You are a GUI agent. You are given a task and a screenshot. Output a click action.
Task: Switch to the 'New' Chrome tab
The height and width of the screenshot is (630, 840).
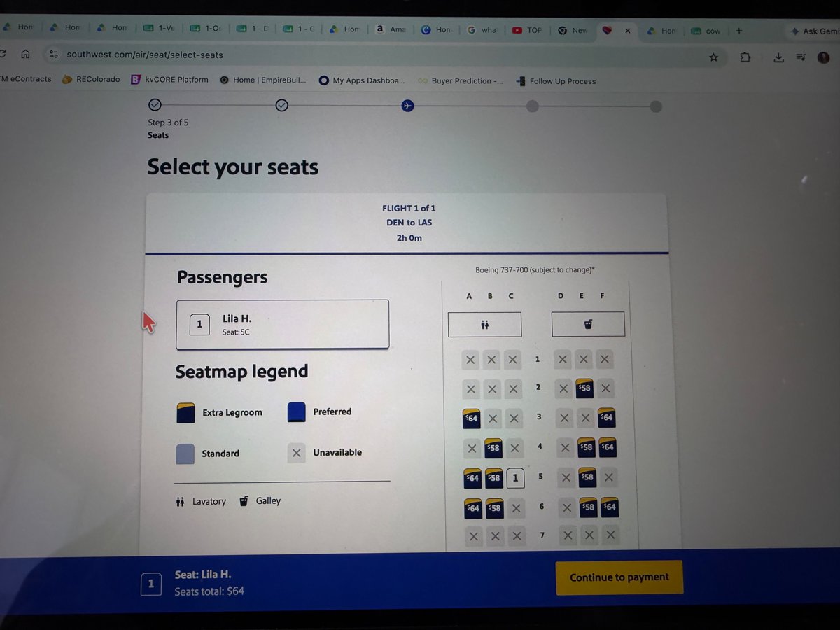pos(573,30)
